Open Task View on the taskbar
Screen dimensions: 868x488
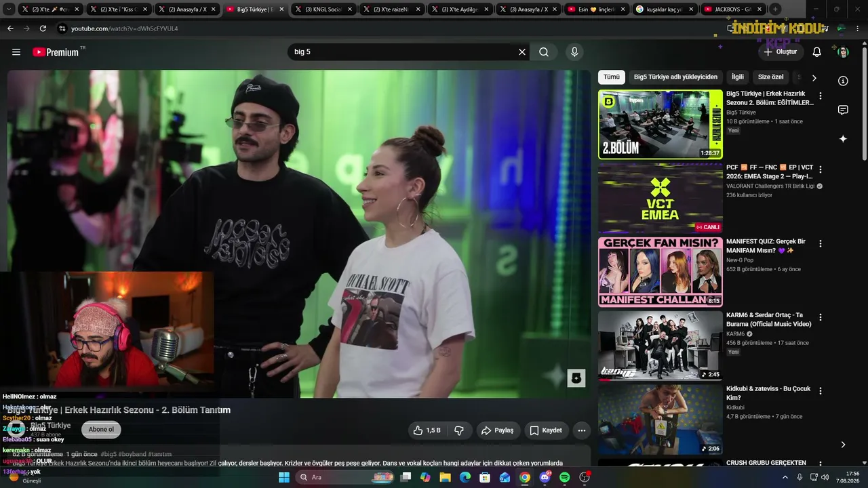tap(406, 477)
